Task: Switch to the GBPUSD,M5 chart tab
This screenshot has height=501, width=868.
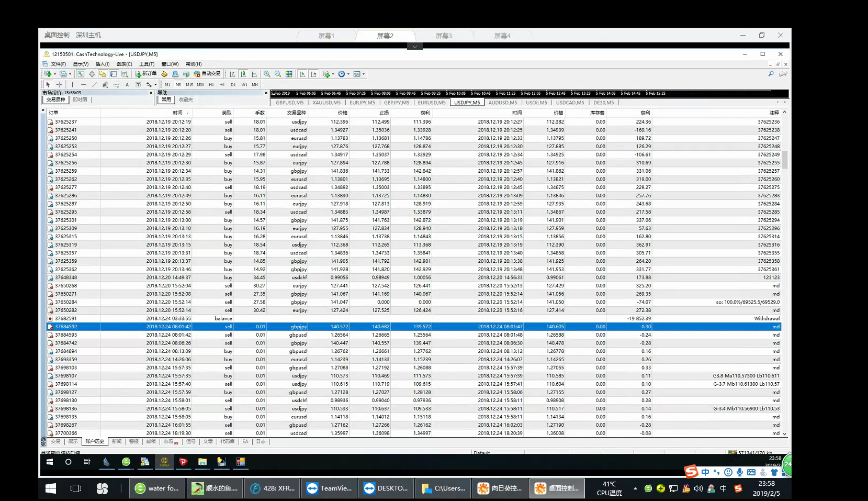Action: click(289, 103)
